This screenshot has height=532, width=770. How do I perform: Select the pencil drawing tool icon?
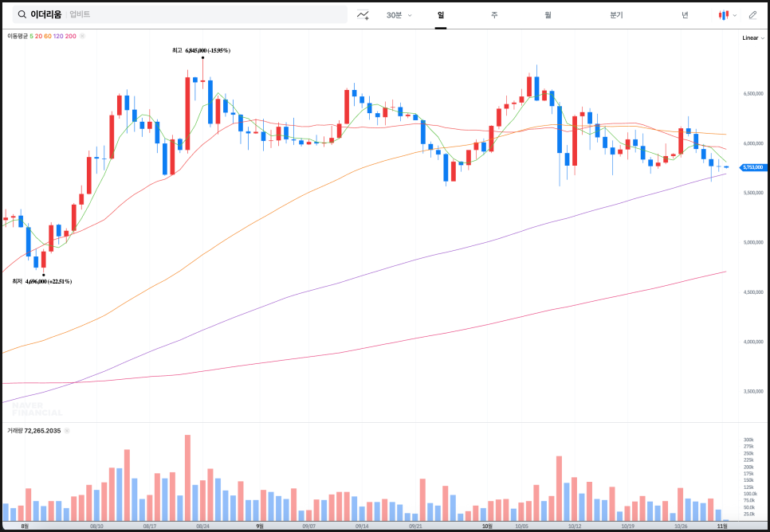point(752,14)
